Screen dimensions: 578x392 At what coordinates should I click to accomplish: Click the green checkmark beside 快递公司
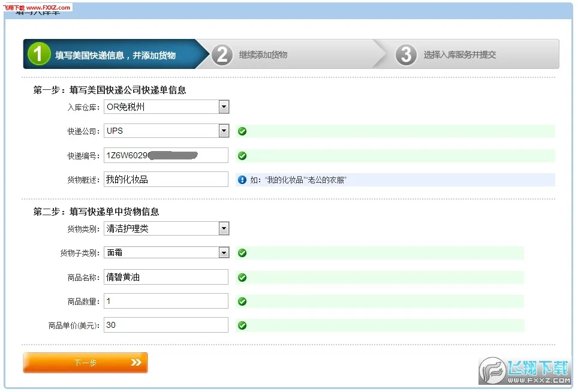tap(242, 131)
